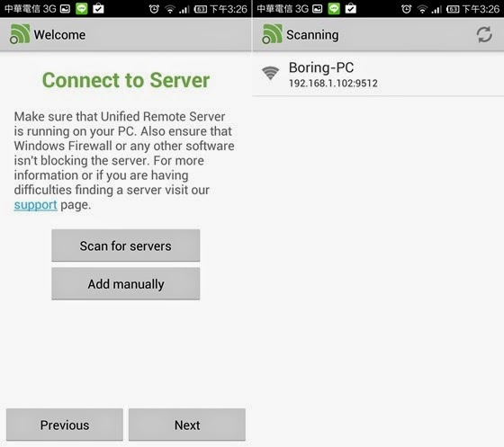504x447 pixels.
Task: Tap Wi-Fi signal icon in right status bar
Action: click(422, 9)
